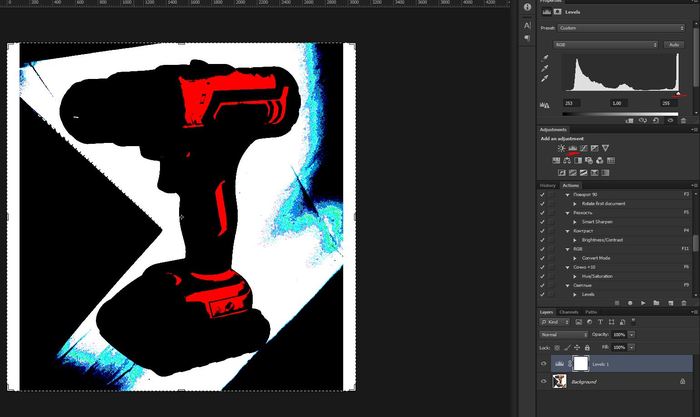The height and width of the screenshot is (417, 700).
Task: Click the black point eyedropper in Levels
Action: [545, 58]
